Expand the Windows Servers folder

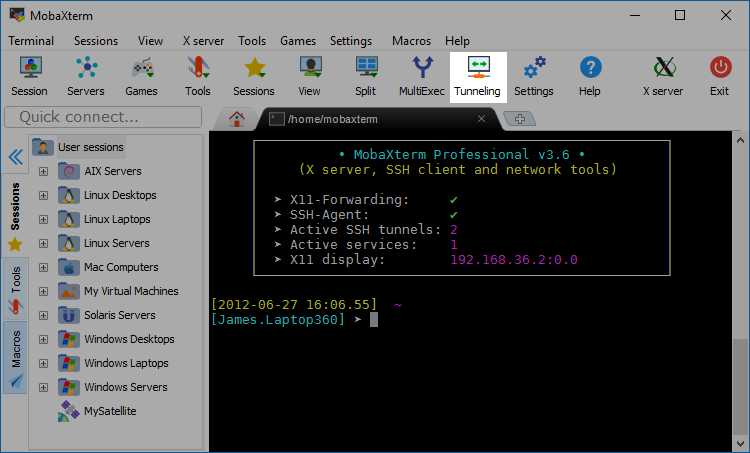[43, 387]
